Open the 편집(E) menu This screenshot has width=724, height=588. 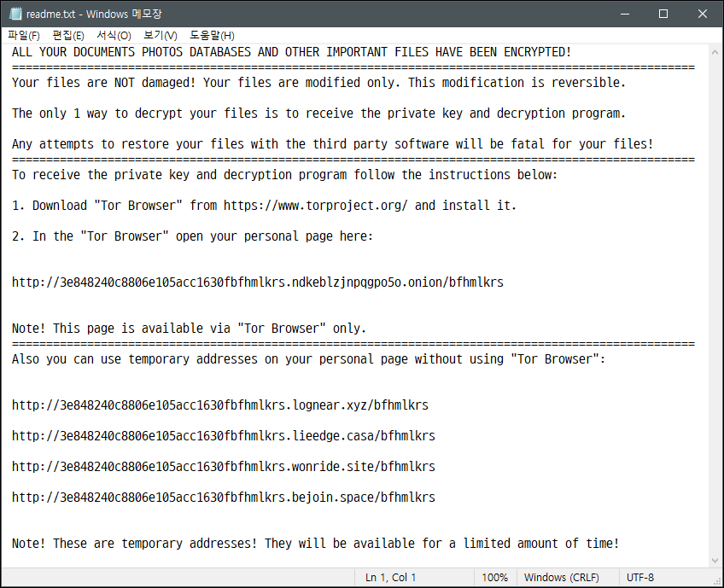pos(68,36)
